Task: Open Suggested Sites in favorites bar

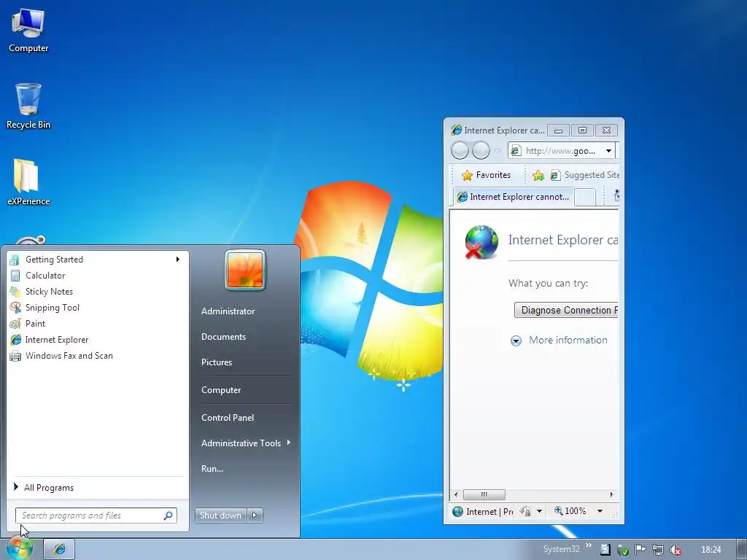Action: [585, 175]
